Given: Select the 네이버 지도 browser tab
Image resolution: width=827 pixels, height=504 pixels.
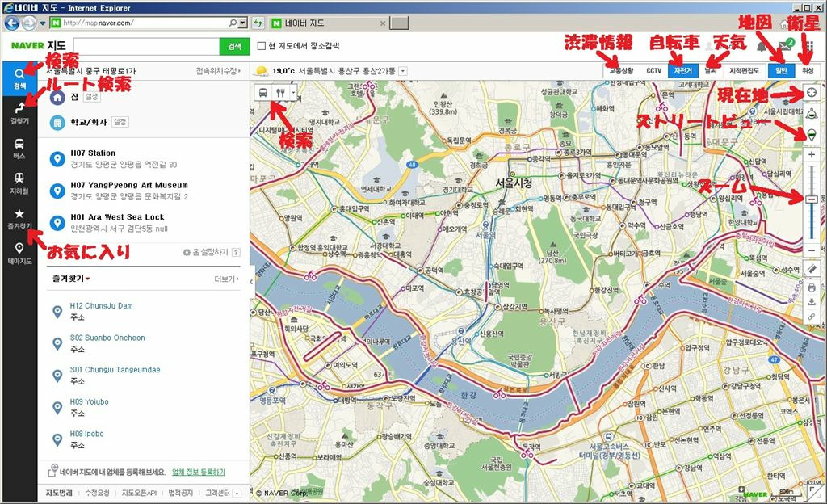Looking at the screenshot, I should point(330,23).
